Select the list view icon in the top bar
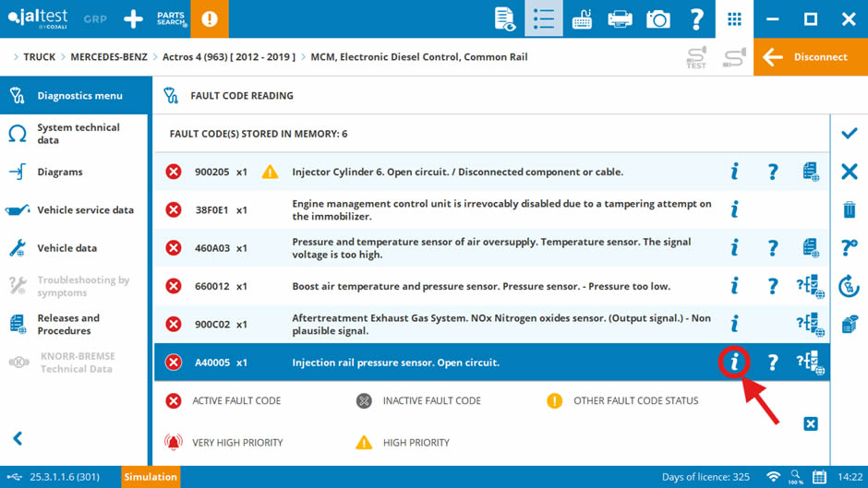 tap(544, 18)
